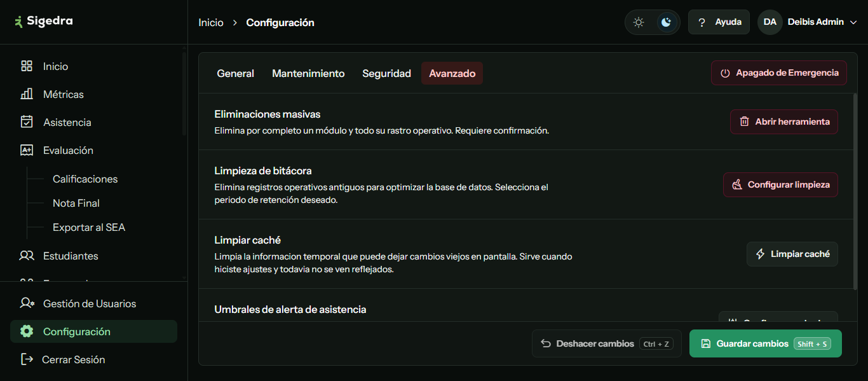Open Exportar al SEA

pos(89,228)
